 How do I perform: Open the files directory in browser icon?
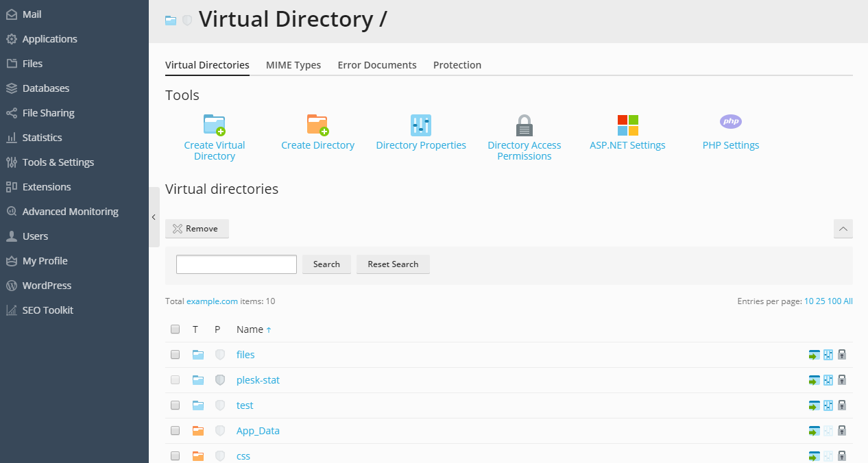(814, 355)
